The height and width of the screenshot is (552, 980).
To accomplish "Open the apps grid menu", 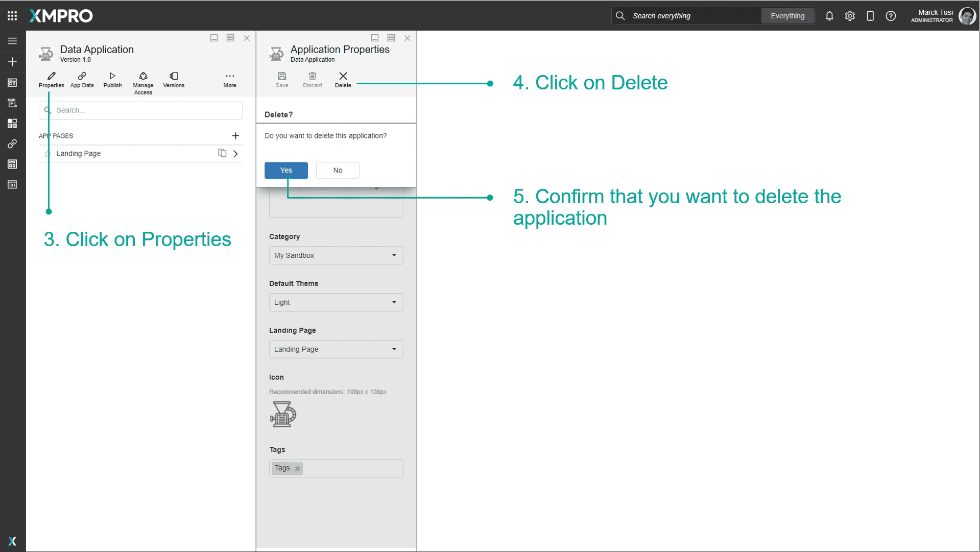I will point(12,15).
